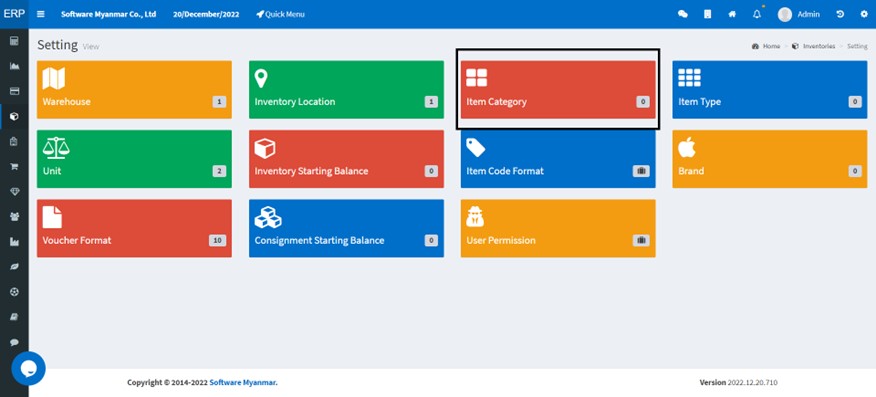Open the credit card sidebar module
This screenshot has height=397, width=876.
[x=15, y=91]
